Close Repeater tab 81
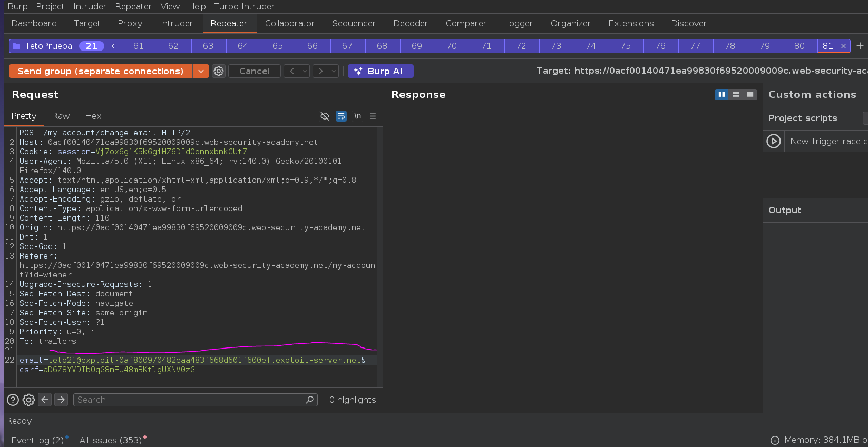 point(843,46)
